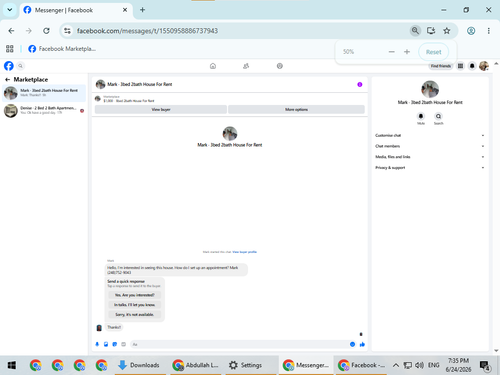The height and width of the screenshot is (375, 500).
Task: Expand the Privacy & support section
Action: [x=429, y=167]
